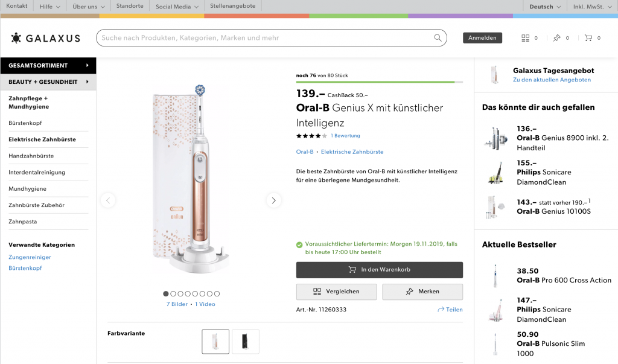The width and height of the screenshot is (618, 364).
Task: Expand the Social Media dropdown
Action: 177,7
